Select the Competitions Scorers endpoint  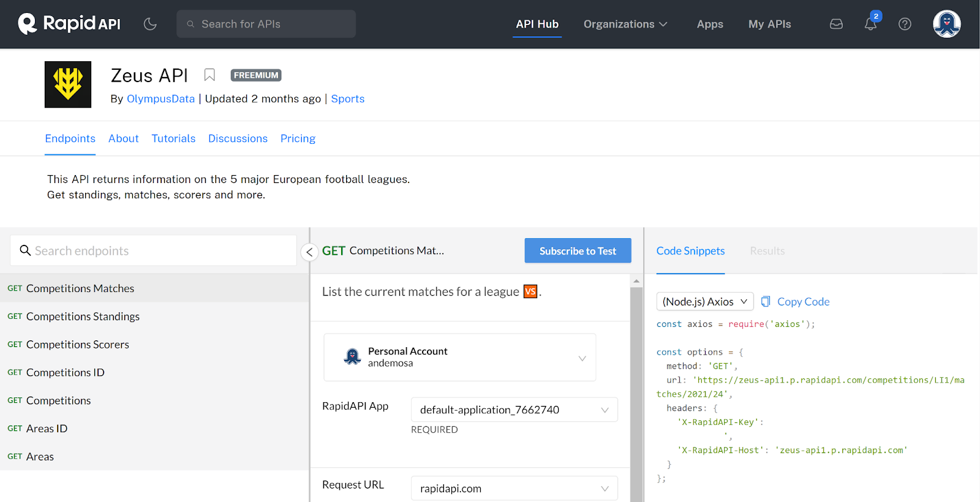coord(154,345)
